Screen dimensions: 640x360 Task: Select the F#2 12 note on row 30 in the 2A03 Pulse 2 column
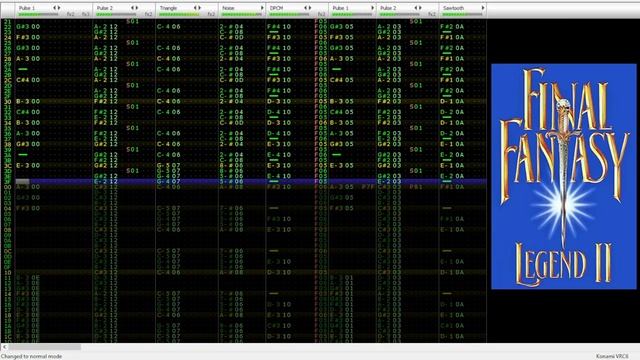106,101
